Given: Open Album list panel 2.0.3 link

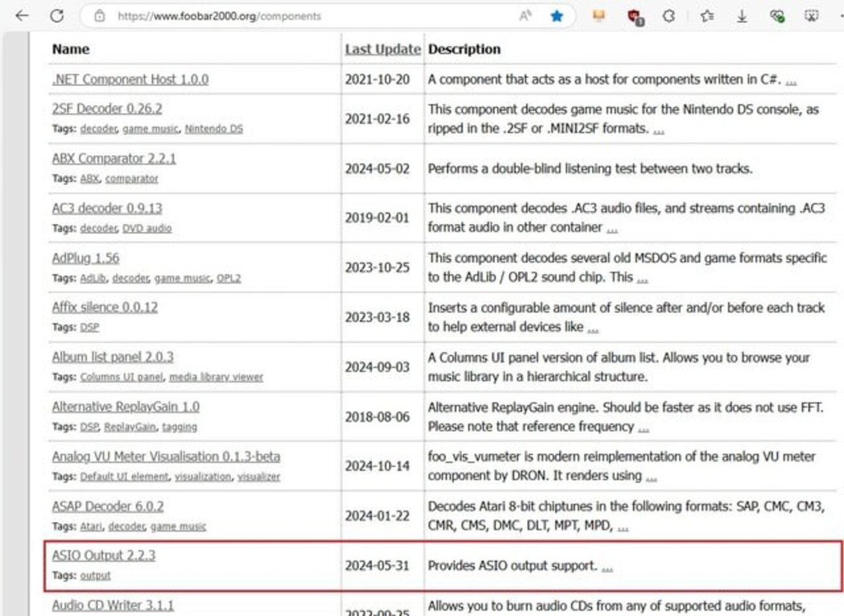Looking at the screenshot, I should pos(113,357).
